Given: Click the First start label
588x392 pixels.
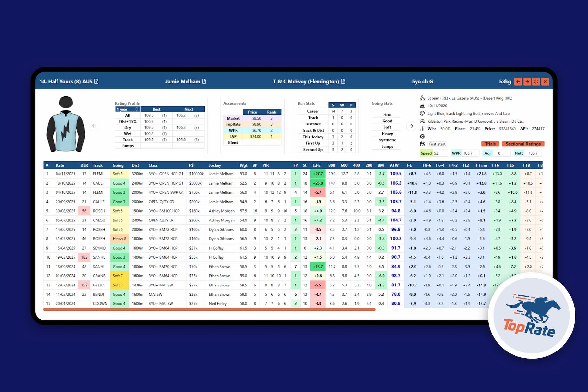Looking at the screenshot, I should tap(437, 144).
